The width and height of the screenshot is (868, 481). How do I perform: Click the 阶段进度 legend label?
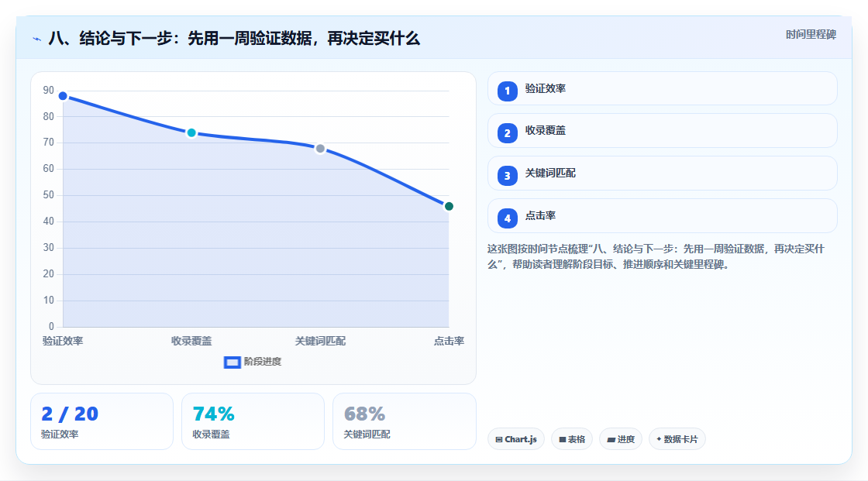pos(263,362)
